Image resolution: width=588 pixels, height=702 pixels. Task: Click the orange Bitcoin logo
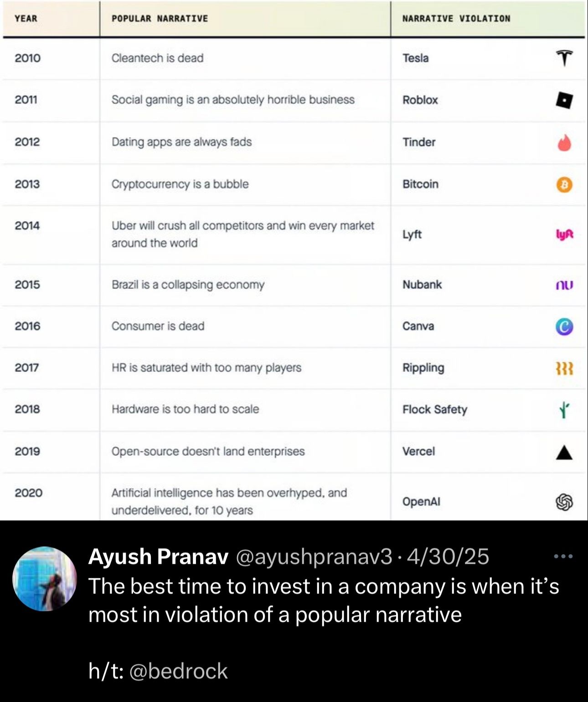(564, 185)
